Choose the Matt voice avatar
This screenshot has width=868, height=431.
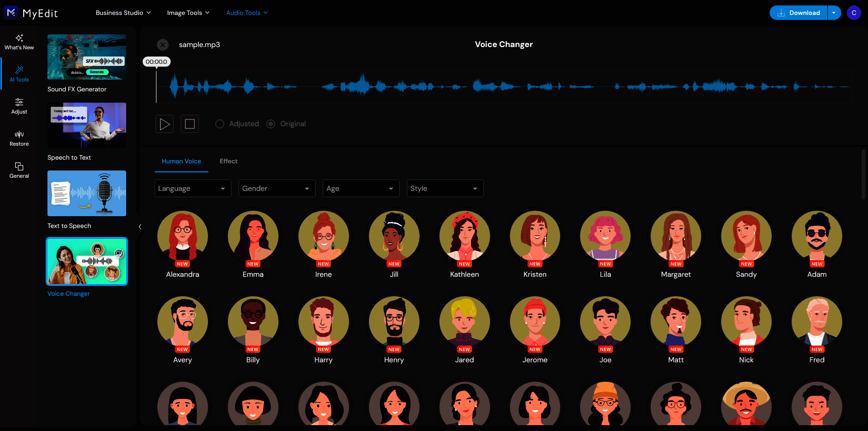(x=676, y=322)
